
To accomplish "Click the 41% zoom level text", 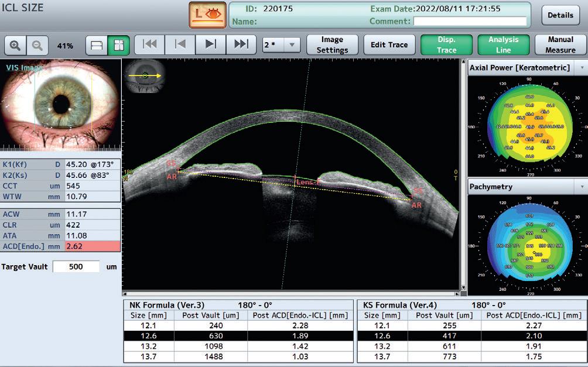I will (65, 46).
